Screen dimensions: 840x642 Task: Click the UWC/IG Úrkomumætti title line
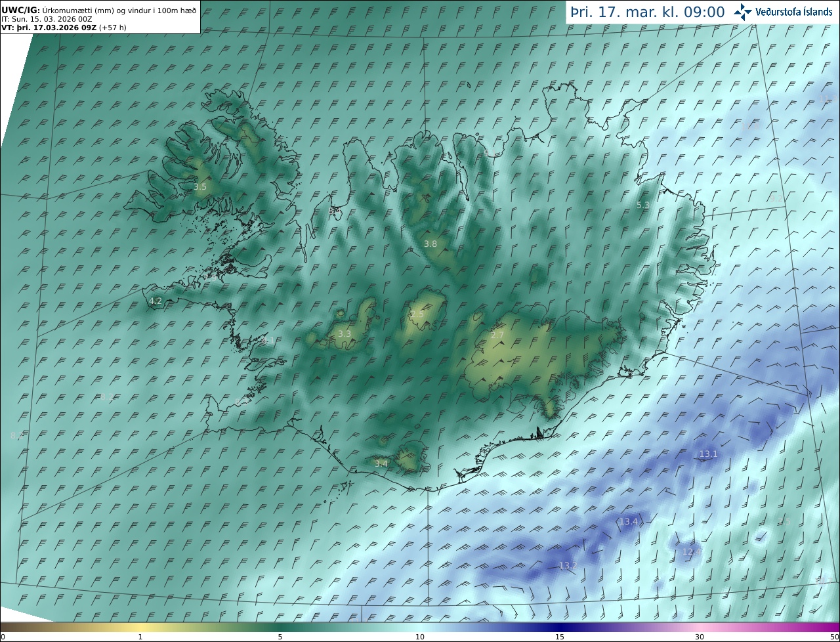pyautogui.click(x=99, y=10)
